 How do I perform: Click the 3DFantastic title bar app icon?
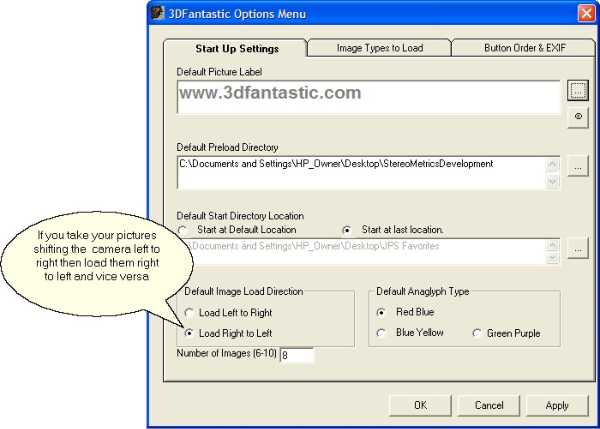pos(157,13)
